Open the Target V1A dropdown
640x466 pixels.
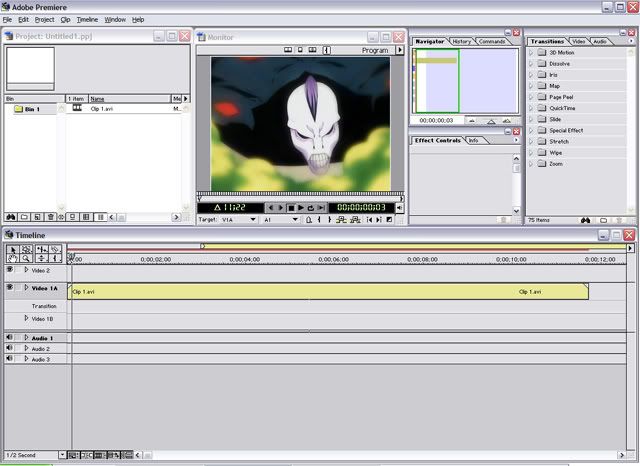pos(253,220)
